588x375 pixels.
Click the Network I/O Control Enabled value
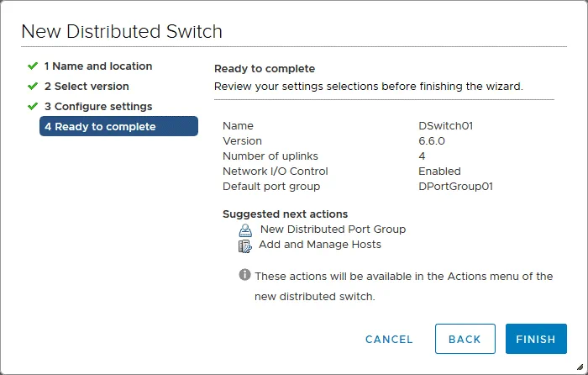tap(439, 171)
